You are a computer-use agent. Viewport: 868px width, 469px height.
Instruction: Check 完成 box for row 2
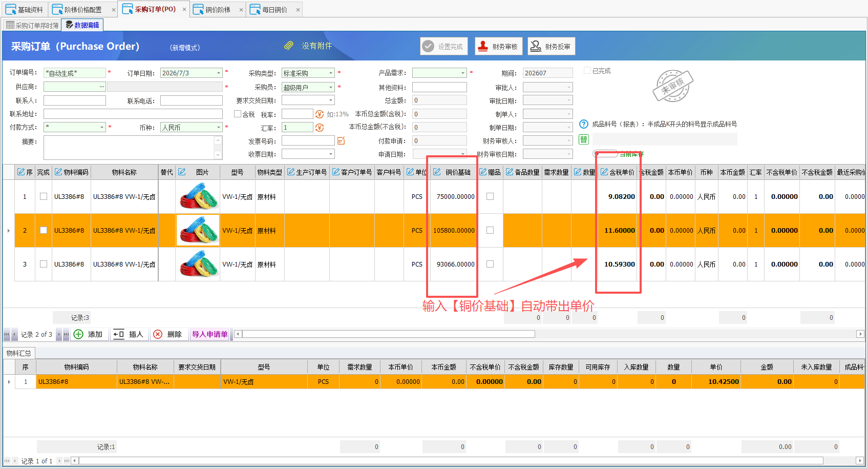tap(44, 230)
